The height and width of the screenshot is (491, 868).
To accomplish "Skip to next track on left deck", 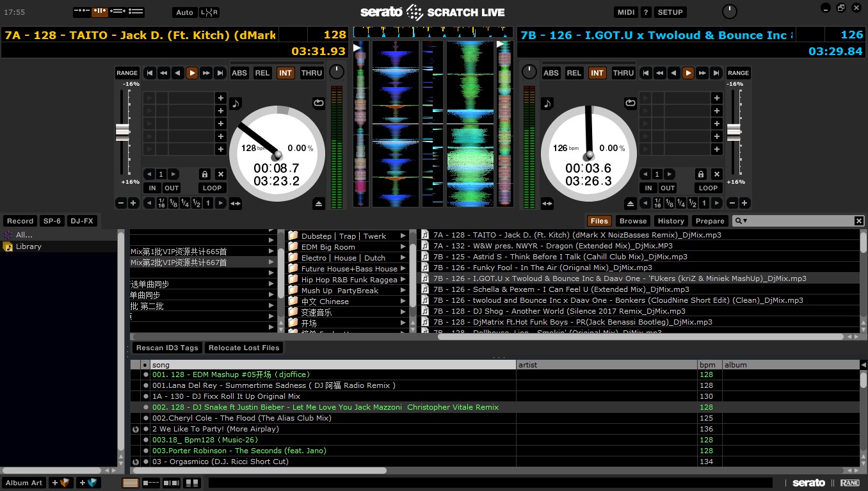I will 220,73.
